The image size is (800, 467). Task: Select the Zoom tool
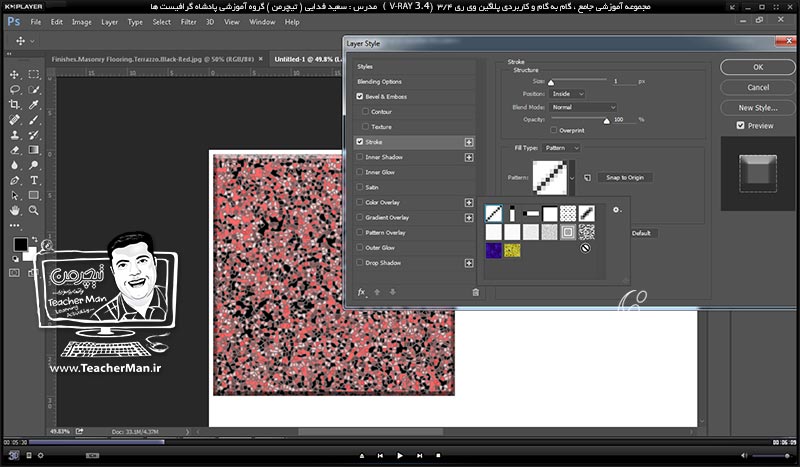click(x=34, y=210)
